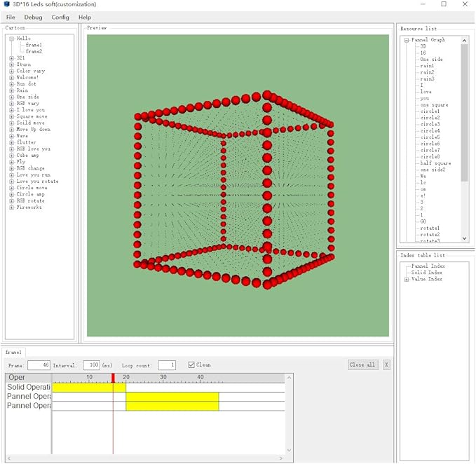The width and height of the screenshot is (476, 464).
Task: Collapse the Pannel Graph resource node
Action: (x=407, y=40)
